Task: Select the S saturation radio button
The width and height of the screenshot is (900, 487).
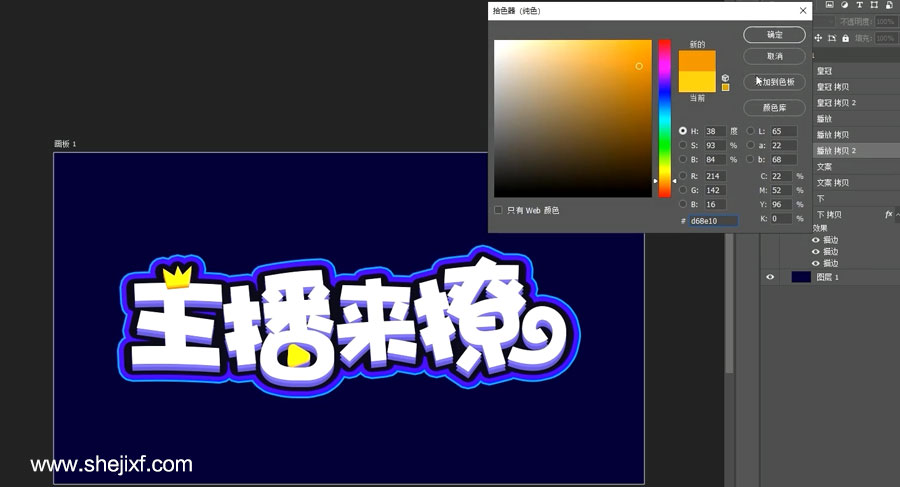Action: coord(683,145)
